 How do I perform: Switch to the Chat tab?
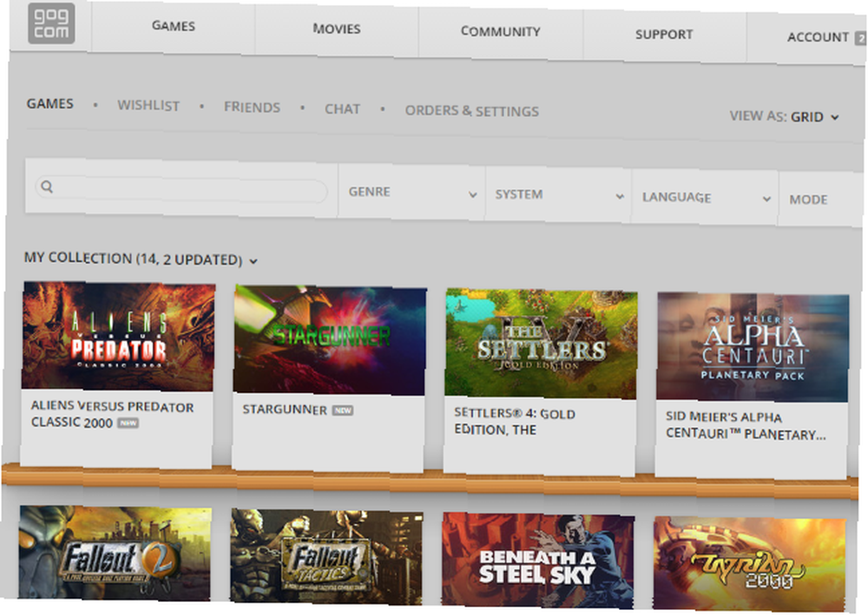(342, 109)
